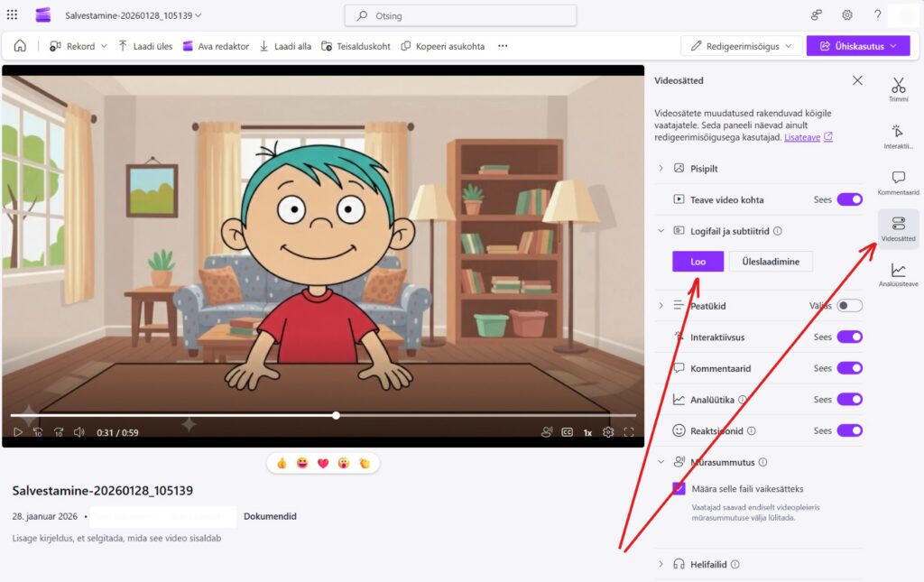Click Laadi alla in the toolbar
Screen dimensions: 924x582
pyautogui.click(x=285, y=46)
